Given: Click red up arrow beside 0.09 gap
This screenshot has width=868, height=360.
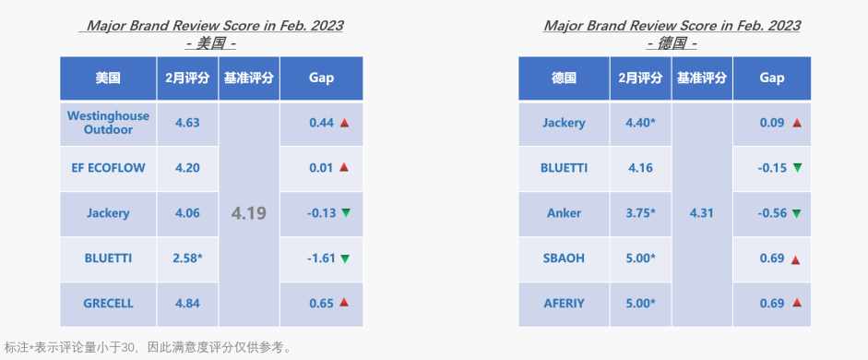Looking at the screenshot, I should (797, 123).
